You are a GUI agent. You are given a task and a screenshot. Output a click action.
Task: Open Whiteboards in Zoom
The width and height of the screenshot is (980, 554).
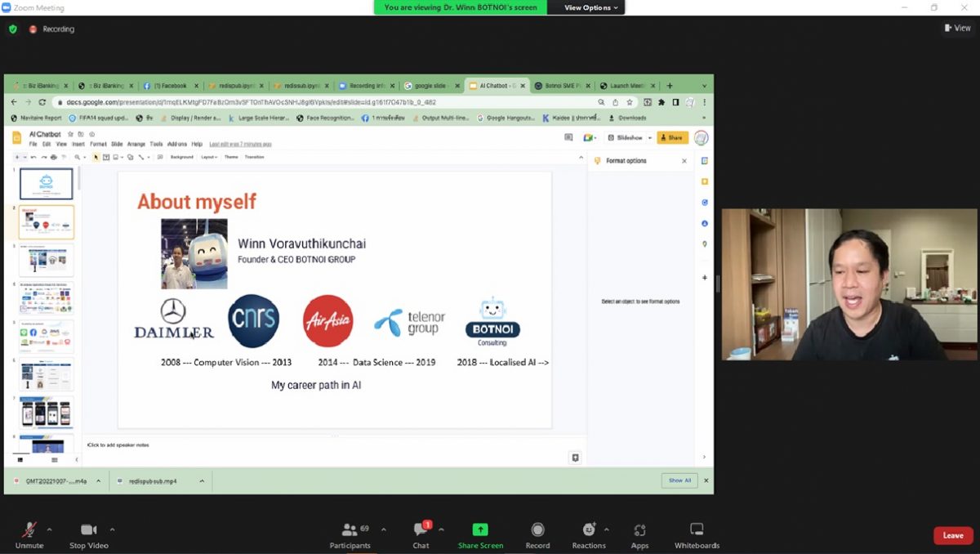[697, 535]
